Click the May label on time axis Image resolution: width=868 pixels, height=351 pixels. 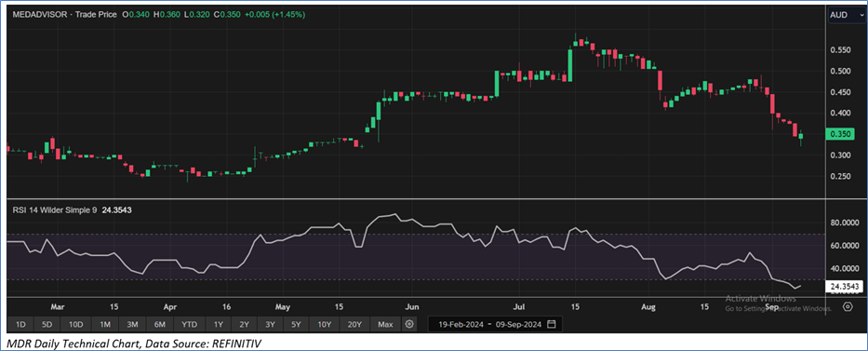click(282, 306)
